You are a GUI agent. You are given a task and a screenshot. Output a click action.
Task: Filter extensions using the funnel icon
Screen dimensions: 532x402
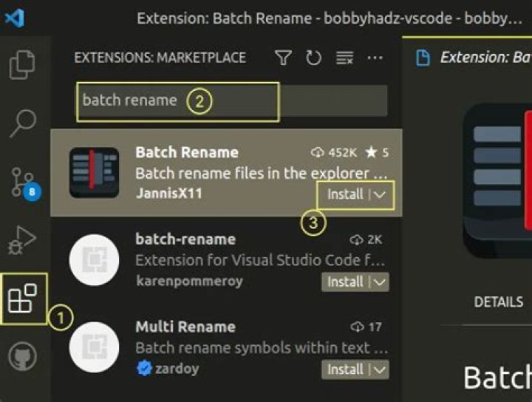(x=283, y=58)
